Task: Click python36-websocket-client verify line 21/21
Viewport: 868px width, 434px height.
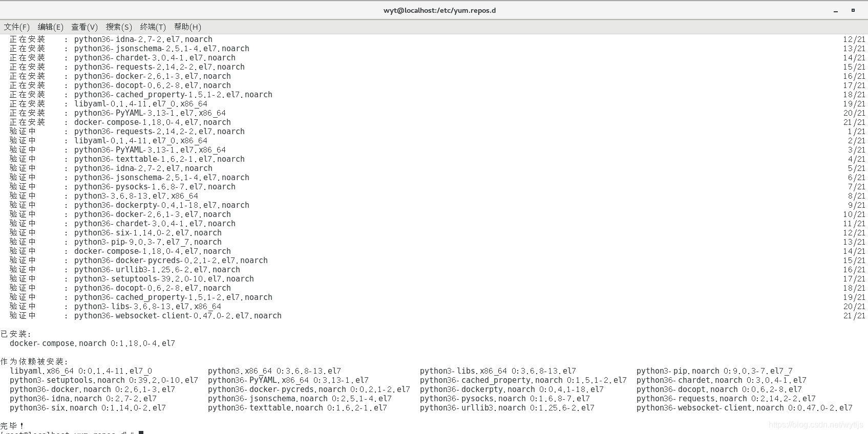Action: [437, 316]
